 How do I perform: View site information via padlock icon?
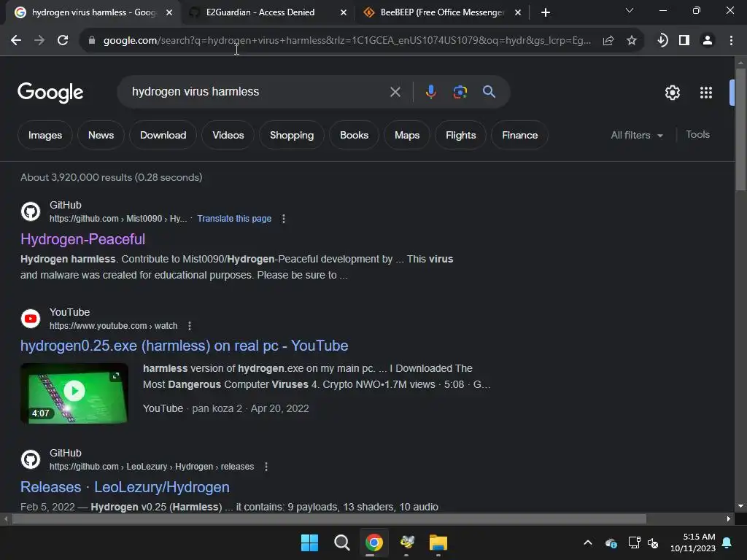(x=92, y=41)
